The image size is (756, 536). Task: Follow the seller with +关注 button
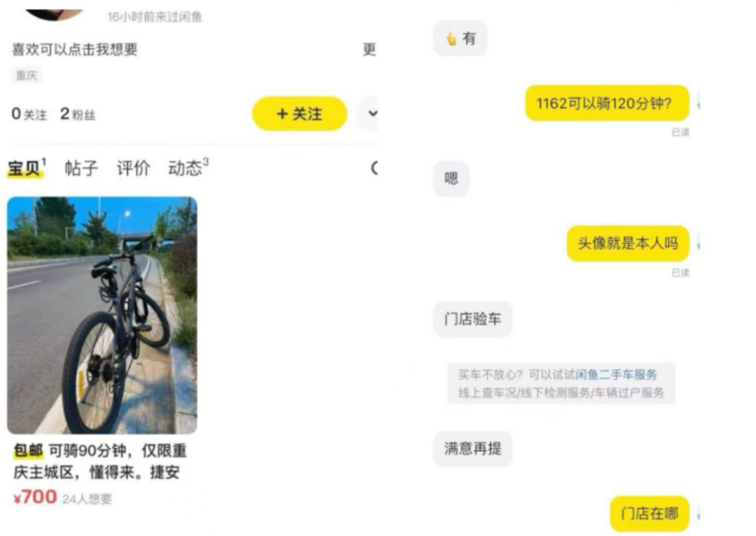[300, 114]
